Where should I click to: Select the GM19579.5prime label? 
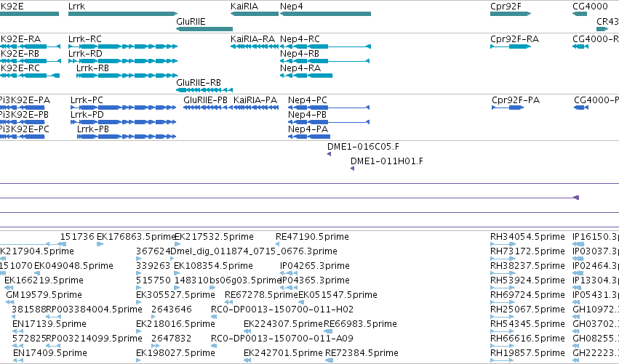44,295
